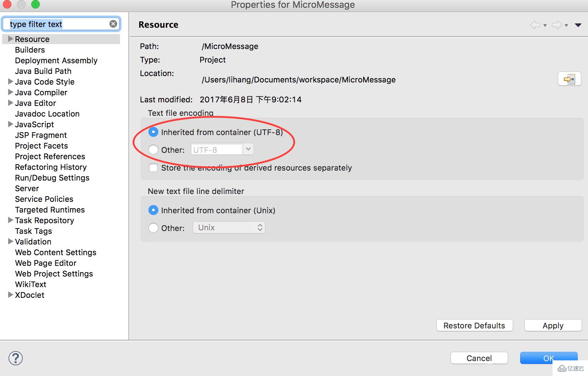Expand the Java Editor node
588x376 pixels.
click(x=11, y=103)
